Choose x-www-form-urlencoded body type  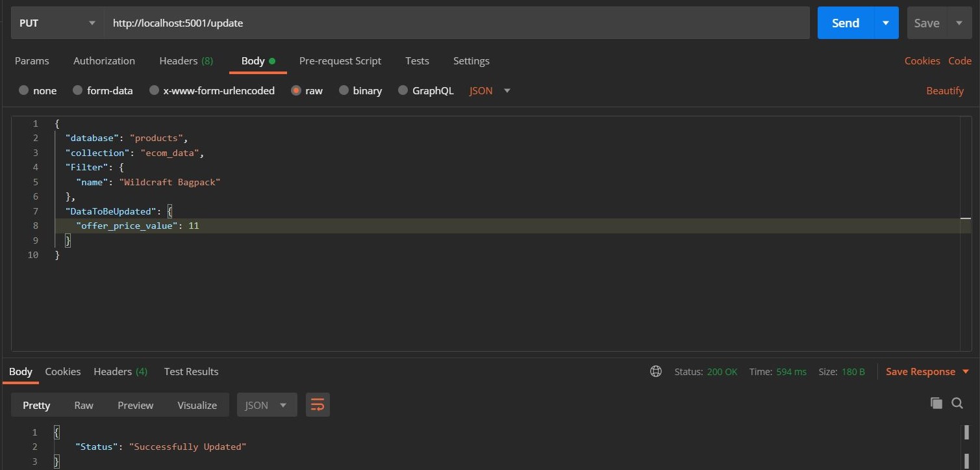[154, 91]
